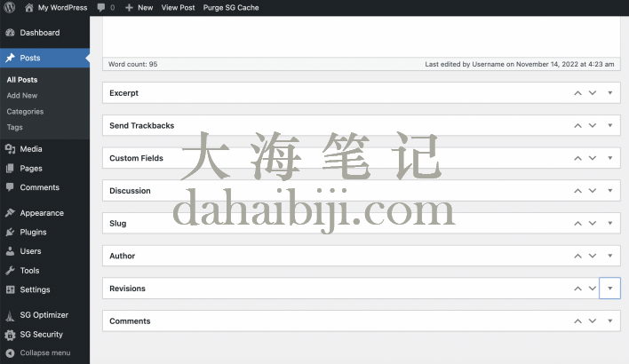Click My WordPress site name

pos(62,8)
